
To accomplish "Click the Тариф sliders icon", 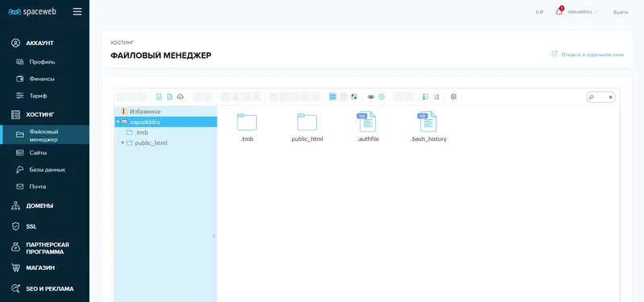I will pyautogui.click(x=19, y=96).
